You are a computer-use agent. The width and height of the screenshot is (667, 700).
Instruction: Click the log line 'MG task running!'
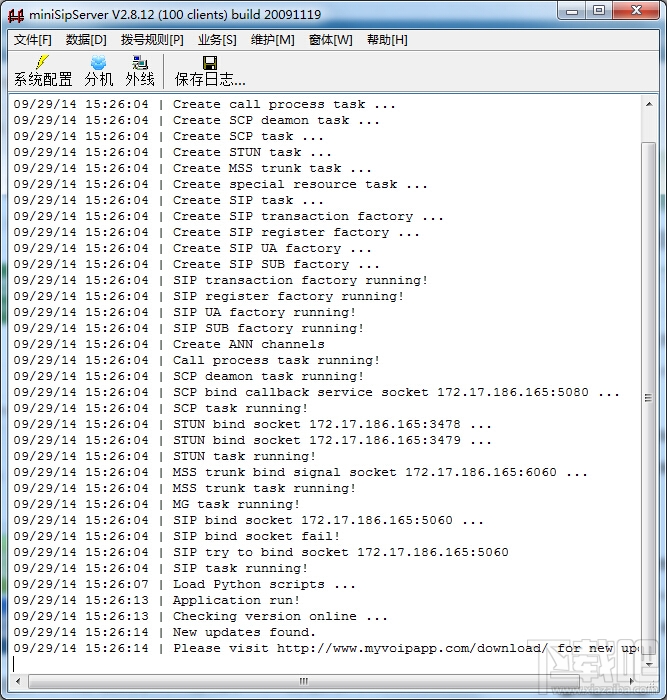[x=236, y=505]
